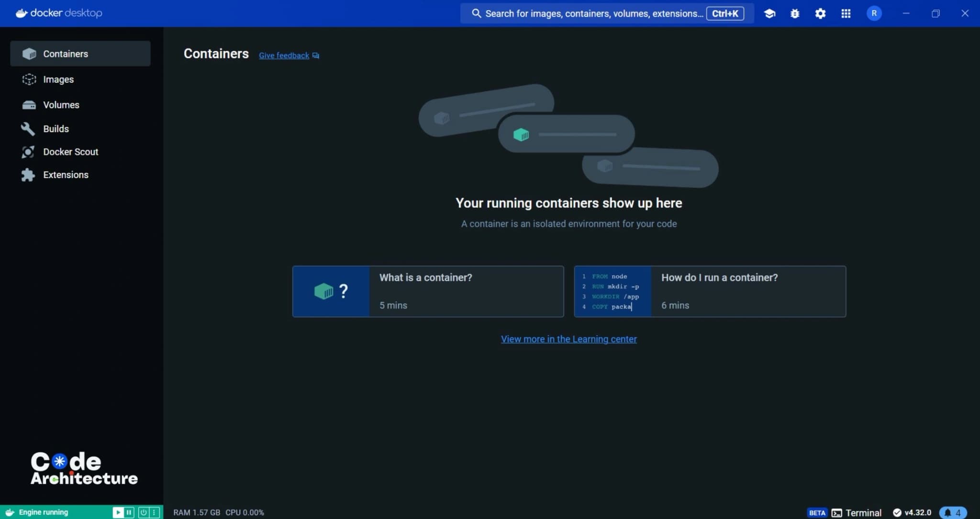Click the engine resume play button

(x=118, y=512)
